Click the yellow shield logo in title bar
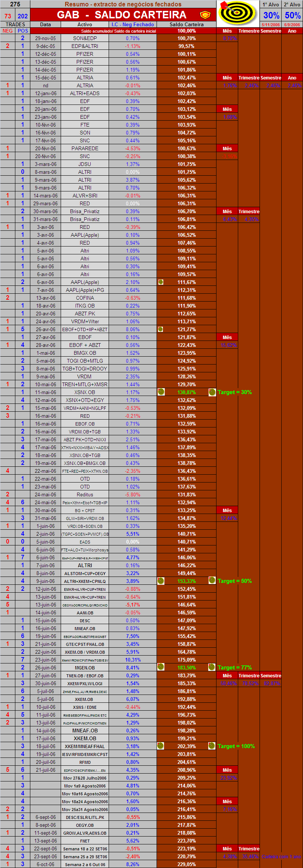The image size is (303, 868). point(205,15)
